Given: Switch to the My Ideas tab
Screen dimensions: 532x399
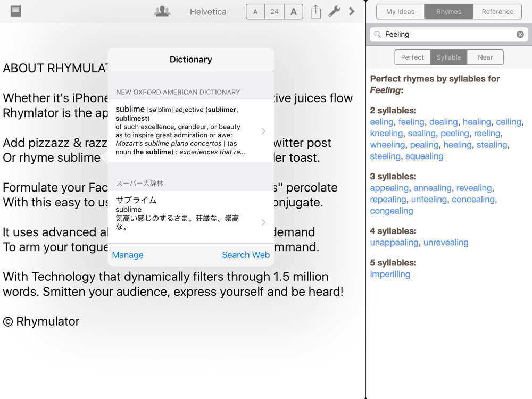Looking at the screenshot, I should (400, 12).
